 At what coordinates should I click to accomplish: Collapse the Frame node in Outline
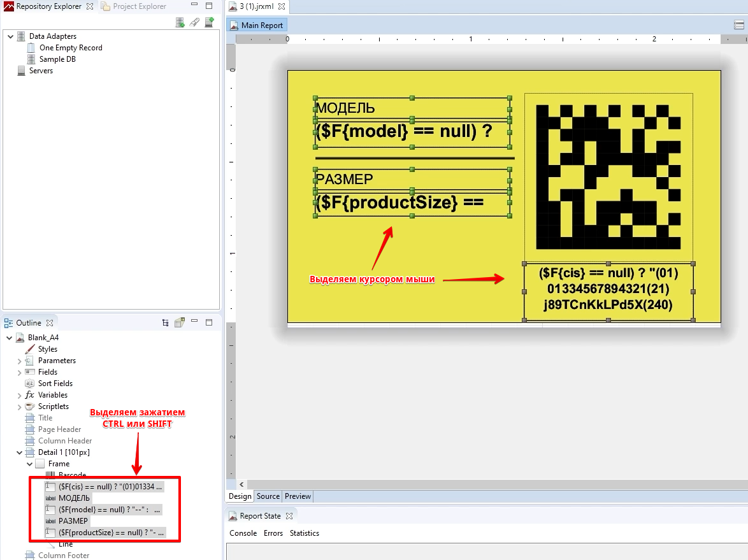(x=29, y=464)
